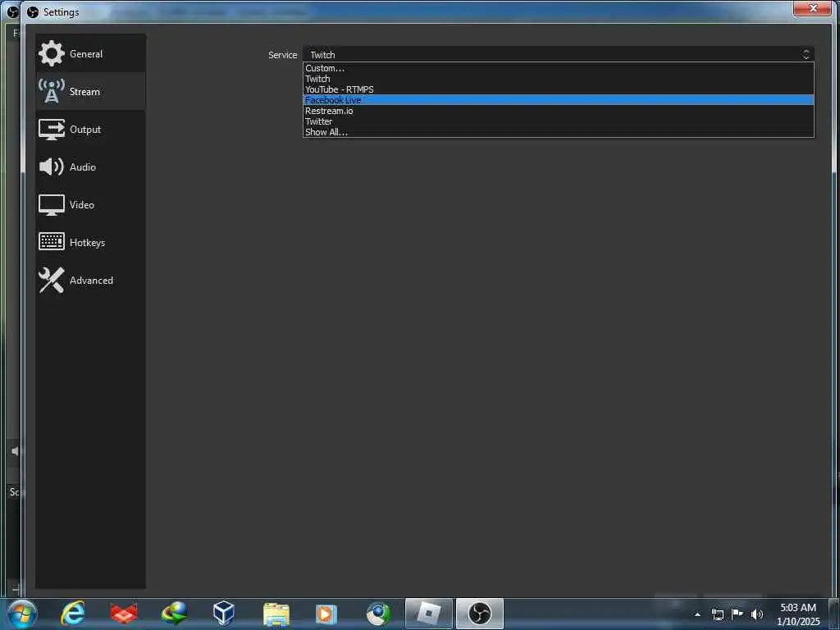Viewport: 840px width, 630px height.
Task: Click the Show desktop strip at taskbar end
Action: tap(834, 614)
